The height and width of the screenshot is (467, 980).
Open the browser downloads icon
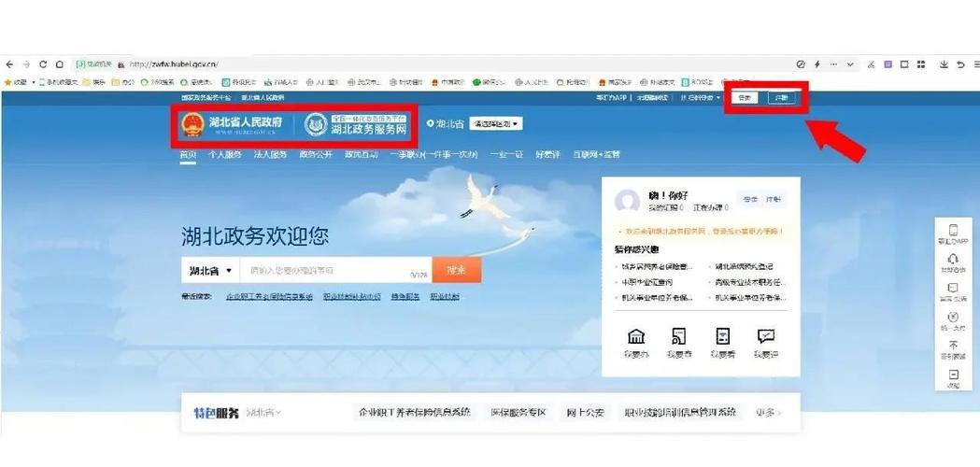click(x=944, y=64)
